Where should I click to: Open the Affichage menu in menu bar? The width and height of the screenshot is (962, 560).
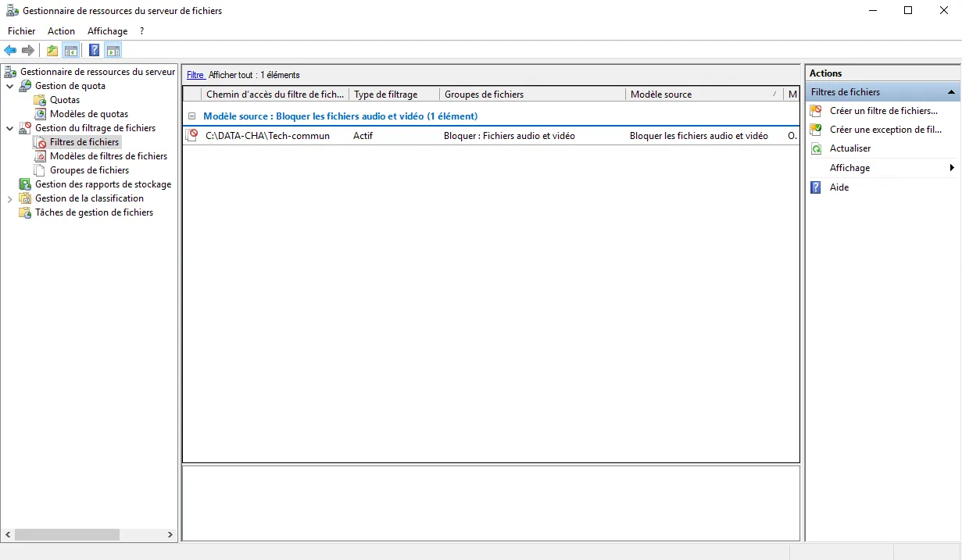[107, 31]
